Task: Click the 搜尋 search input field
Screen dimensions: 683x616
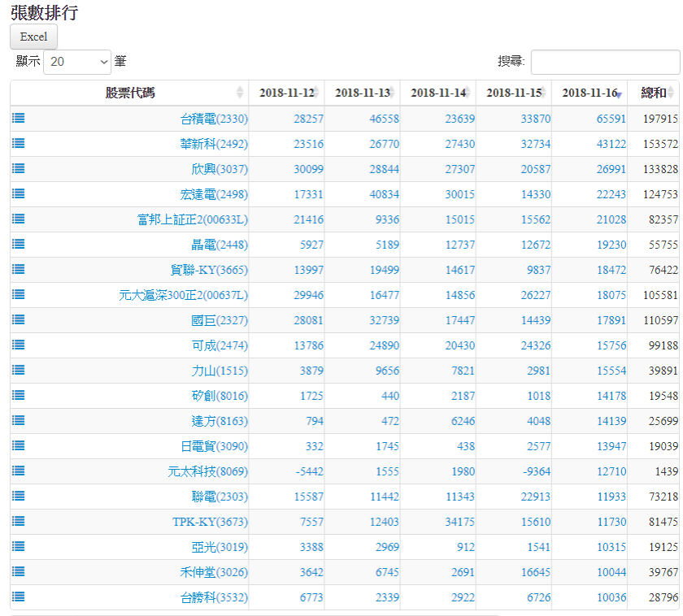Action: (x=605, y=62)
